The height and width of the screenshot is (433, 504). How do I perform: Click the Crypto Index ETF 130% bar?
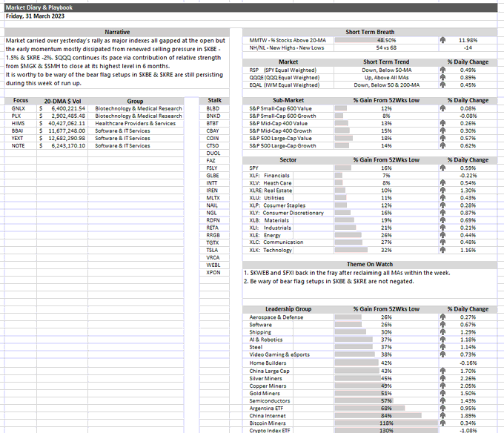(x=386, y=430)
